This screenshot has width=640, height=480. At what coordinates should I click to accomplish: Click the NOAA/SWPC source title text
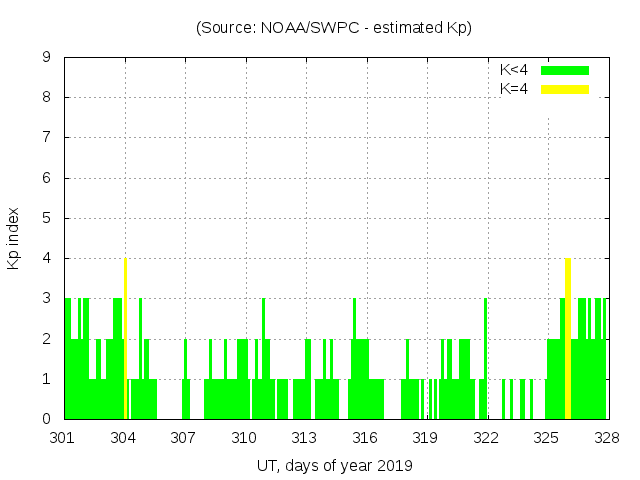[334, 28]
